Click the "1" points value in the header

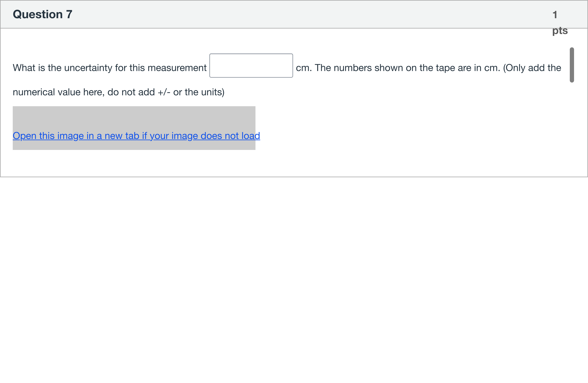coord(555,15)
